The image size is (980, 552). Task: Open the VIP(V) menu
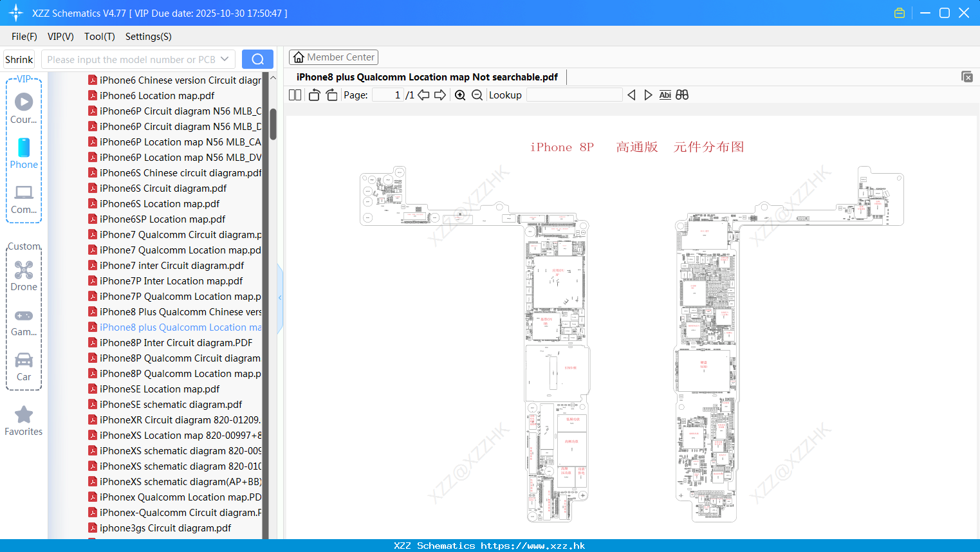click(x=60, y=37)
